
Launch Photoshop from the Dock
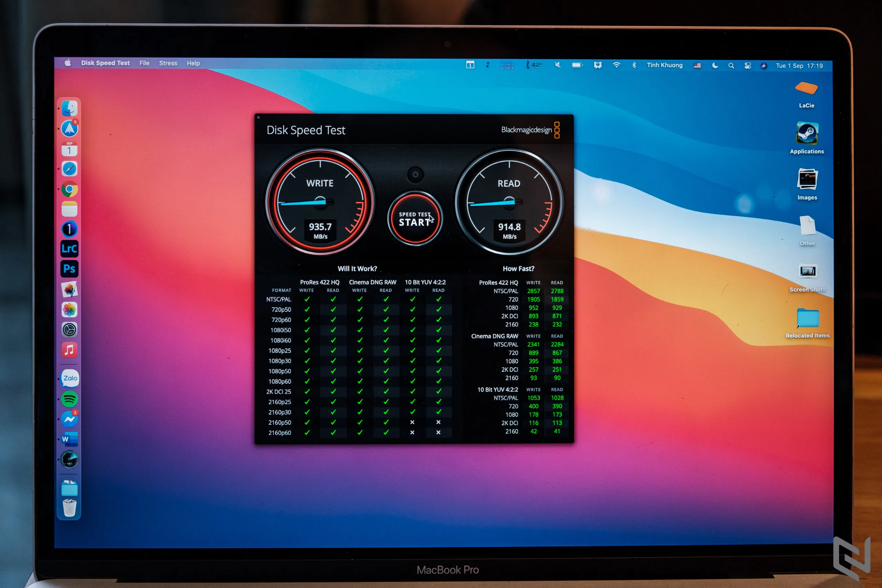click(x=70, y=269)
